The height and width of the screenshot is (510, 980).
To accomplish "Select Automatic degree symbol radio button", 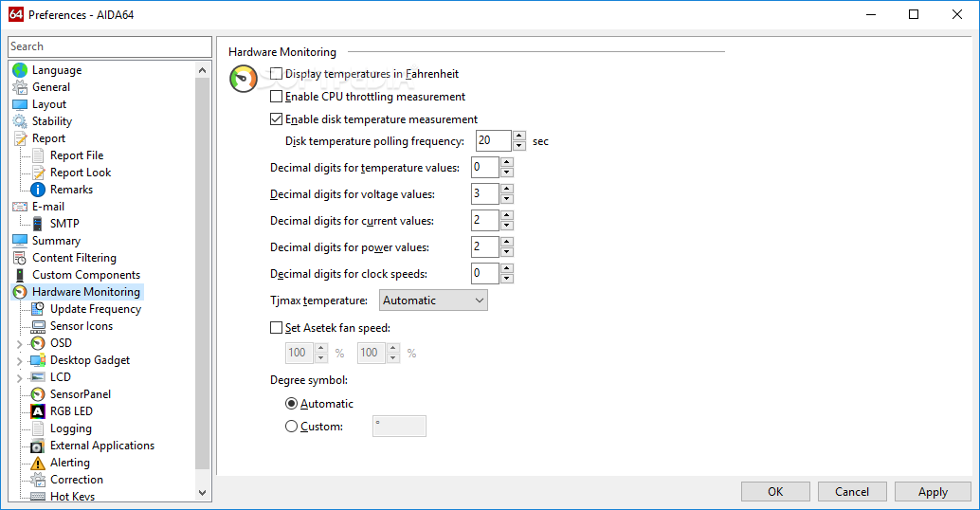I will pyautogui.click(x=291, y=404).
